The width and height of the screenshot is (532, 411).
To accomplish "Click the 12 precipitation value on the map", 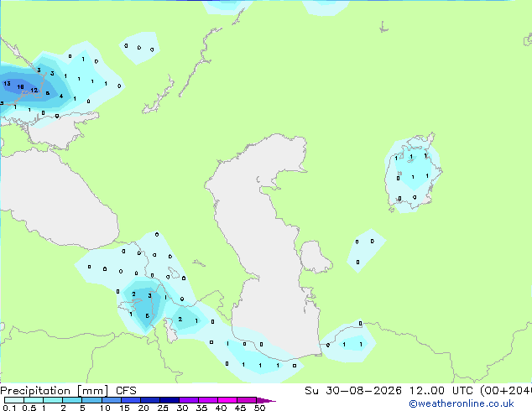I will click(x=34, y=91).
